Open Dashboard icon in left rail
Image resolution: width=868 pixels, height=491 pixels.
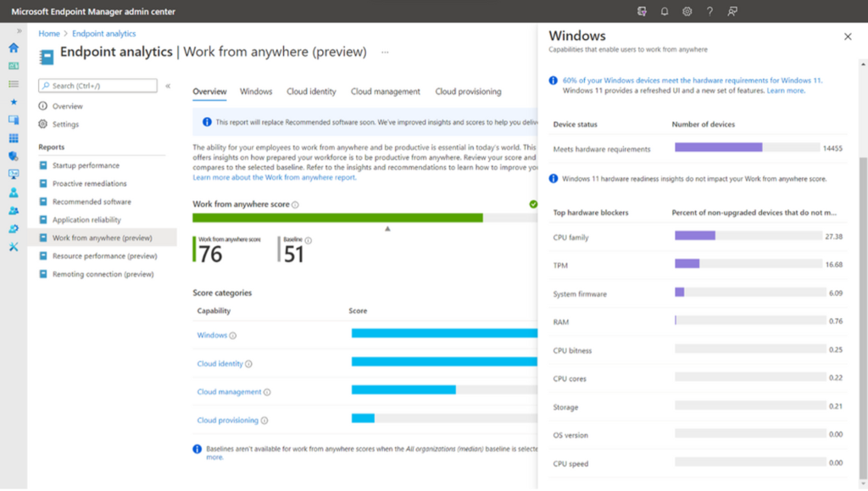click(x=14, y=66)
